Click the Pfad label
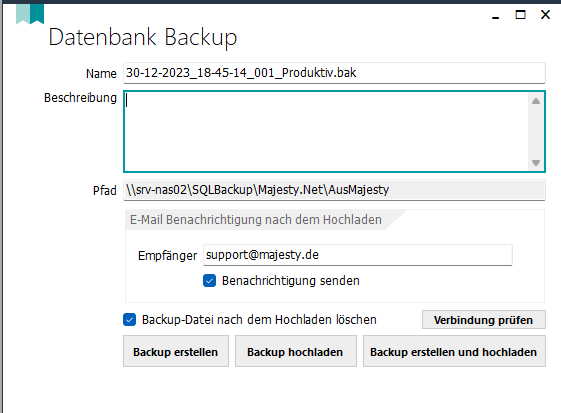561x413 pixels. tap(105, 191)
